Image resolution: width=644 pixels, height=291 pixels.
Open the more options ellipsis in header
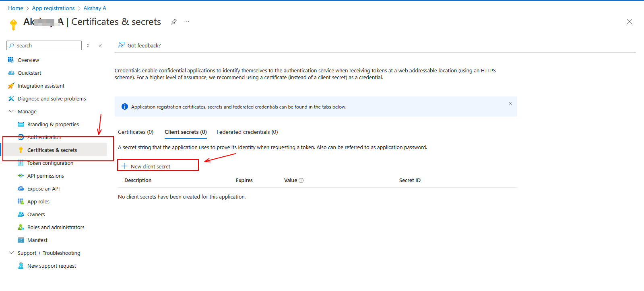click(x=187, y=22)
